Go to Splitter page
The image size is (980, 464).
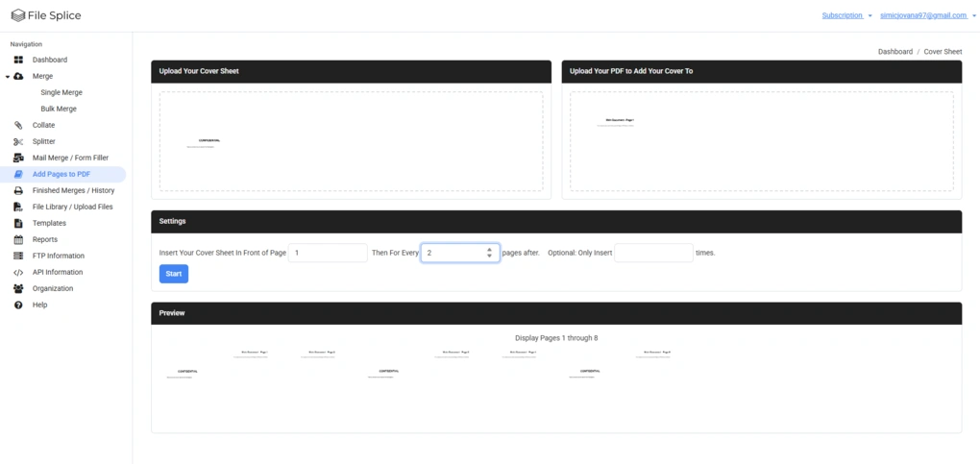(x=44, y=142)
